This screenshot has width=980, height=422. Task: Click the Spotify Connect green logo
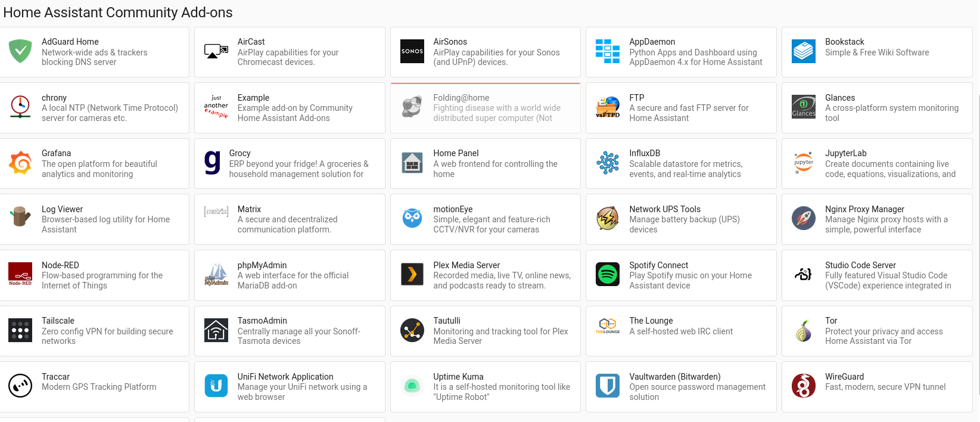tap(608, 275)
